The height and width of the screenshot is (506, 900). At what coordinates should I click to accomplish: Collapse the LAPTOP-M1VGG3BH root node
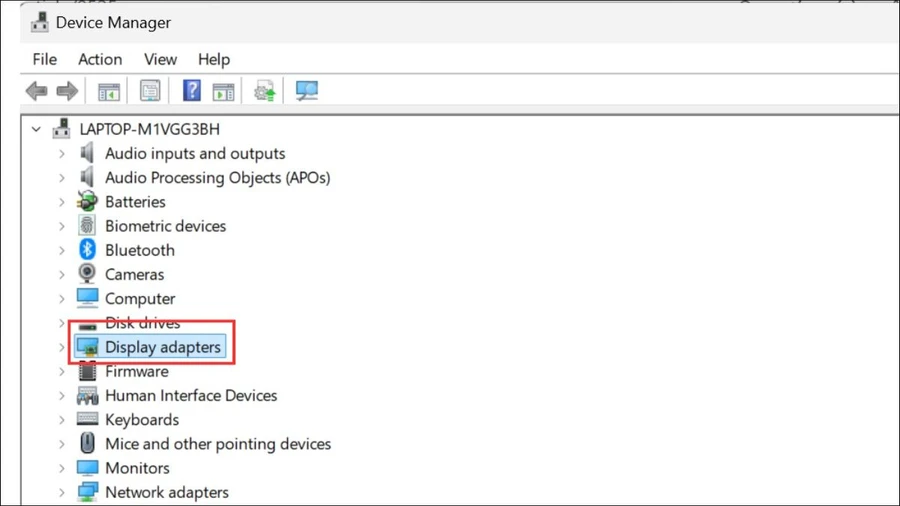tap(36, 129)
